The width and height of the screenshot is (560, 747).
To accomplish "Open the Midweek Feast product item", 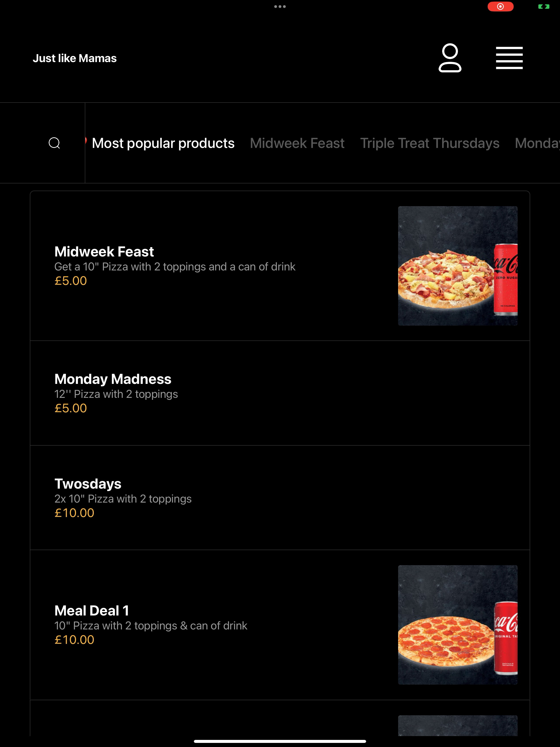I will click(x=280, y=266).
